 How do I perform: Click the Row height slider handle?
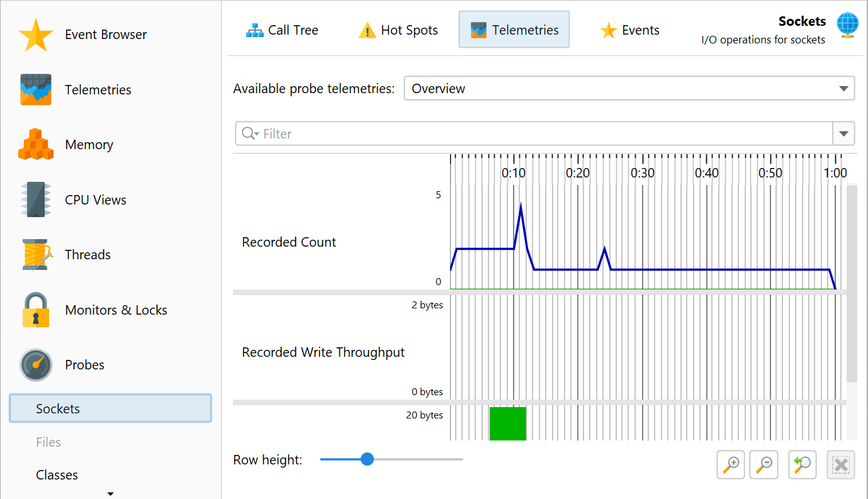[x=368, y=459]
